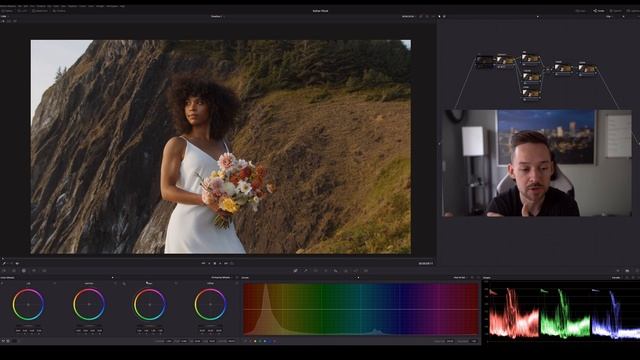Click the Lift master wheel slider
Screen dimensions: 640x360
pos(28,325)
